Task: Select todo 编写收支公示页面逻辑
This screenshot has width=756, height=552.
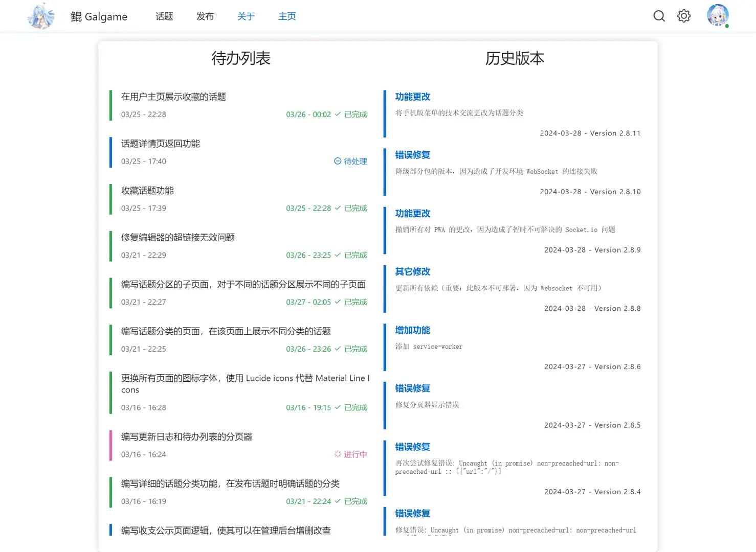Action: tap(226, 531)
